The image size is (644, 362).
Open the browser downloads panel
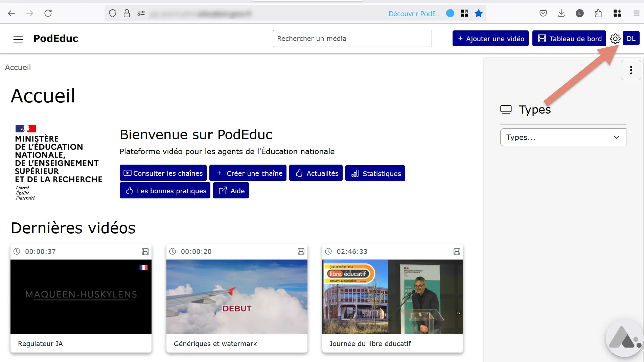click(561, 13)
